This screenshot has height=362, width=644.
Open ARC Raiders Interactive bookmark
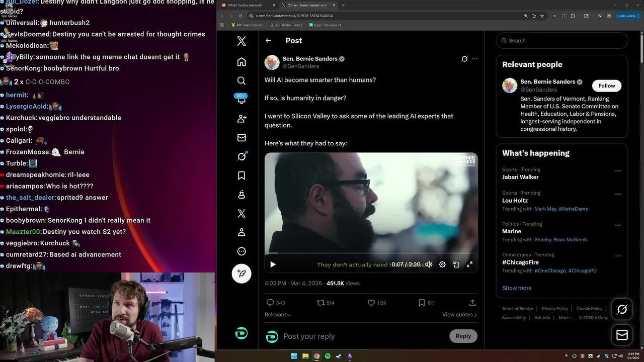pos(249,25)
